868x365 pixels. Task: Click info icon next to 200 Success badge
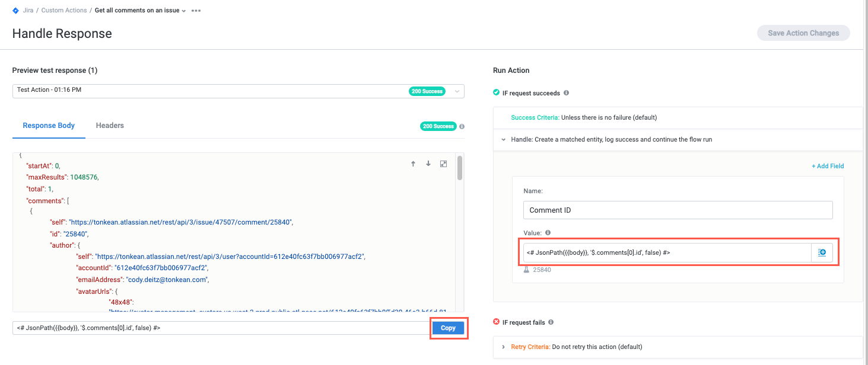[x=462, y=126]
